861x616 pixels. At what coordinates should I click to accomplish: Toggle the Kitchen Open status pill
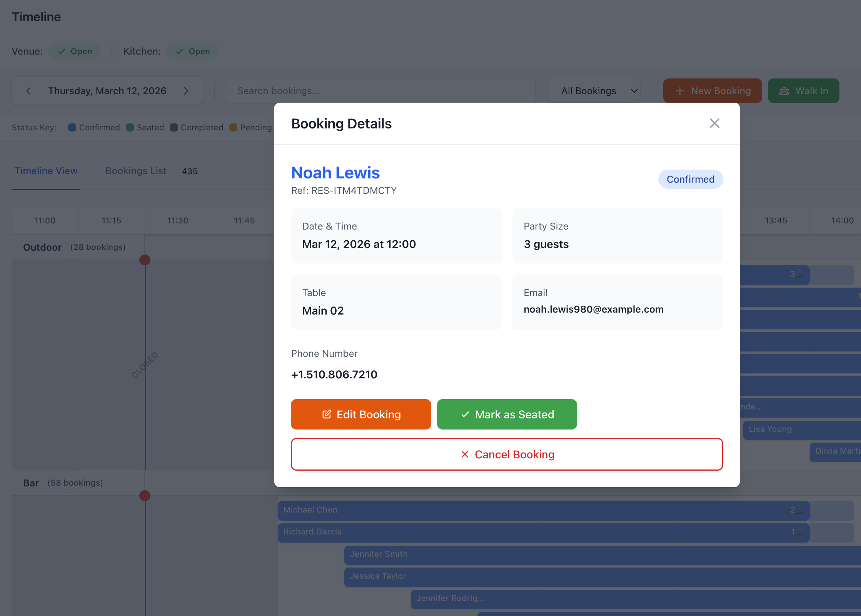[193, 51]
